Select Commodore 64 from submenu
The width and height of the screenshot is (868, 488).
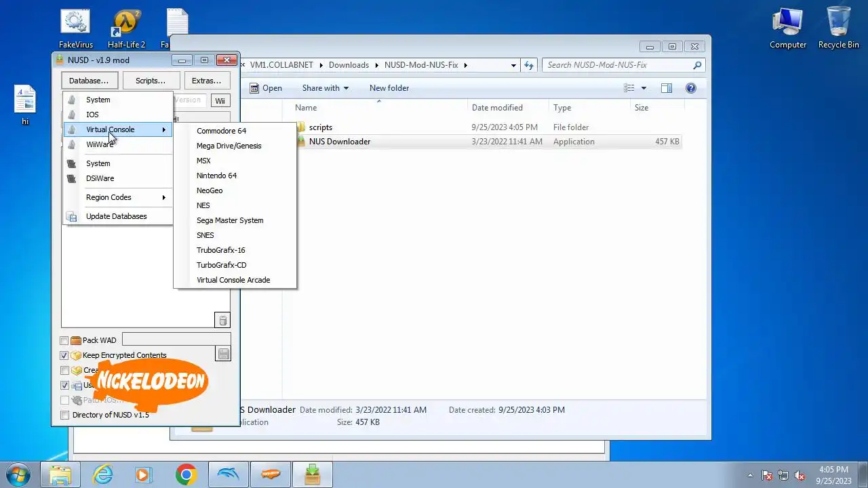coord(235,131)
